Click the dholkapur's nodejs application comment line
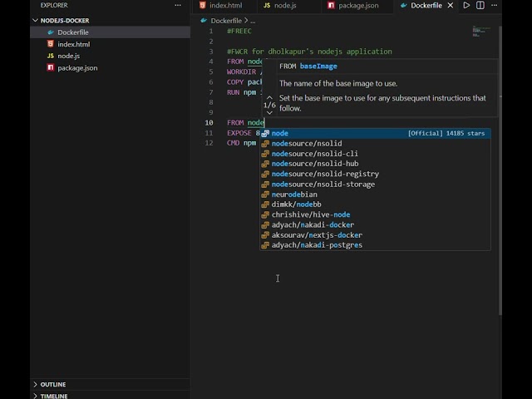 [x=309, y=52]
